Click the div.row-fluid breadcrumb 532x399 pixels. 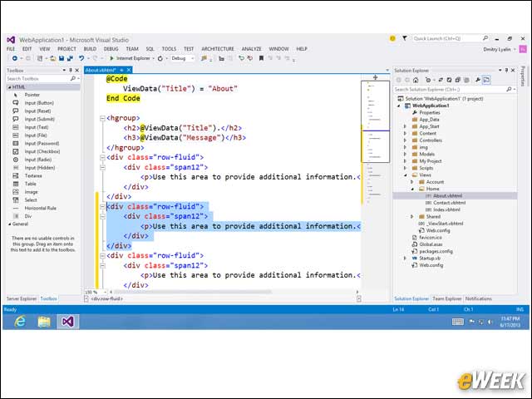[x=106, y=299]
